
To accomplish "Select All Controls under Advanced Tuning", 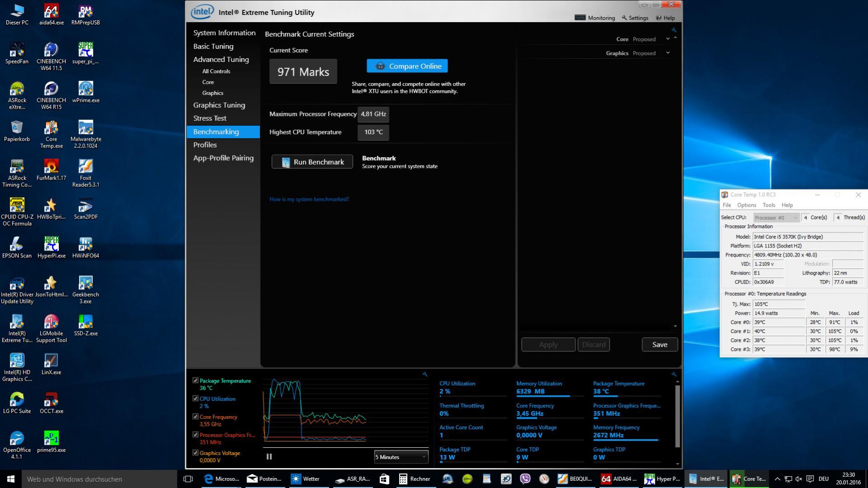I will [216, 71].
